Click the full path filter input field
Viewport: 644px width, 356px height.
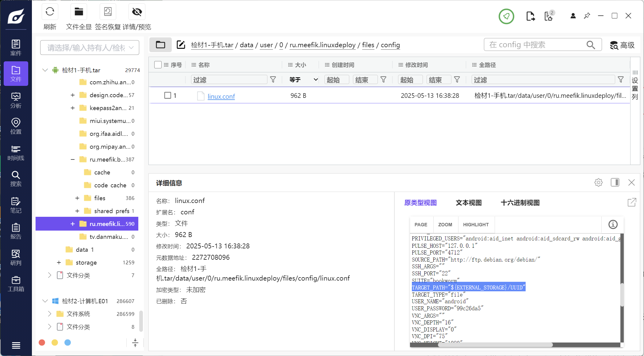pyautogui.click(x=543, y=80)
